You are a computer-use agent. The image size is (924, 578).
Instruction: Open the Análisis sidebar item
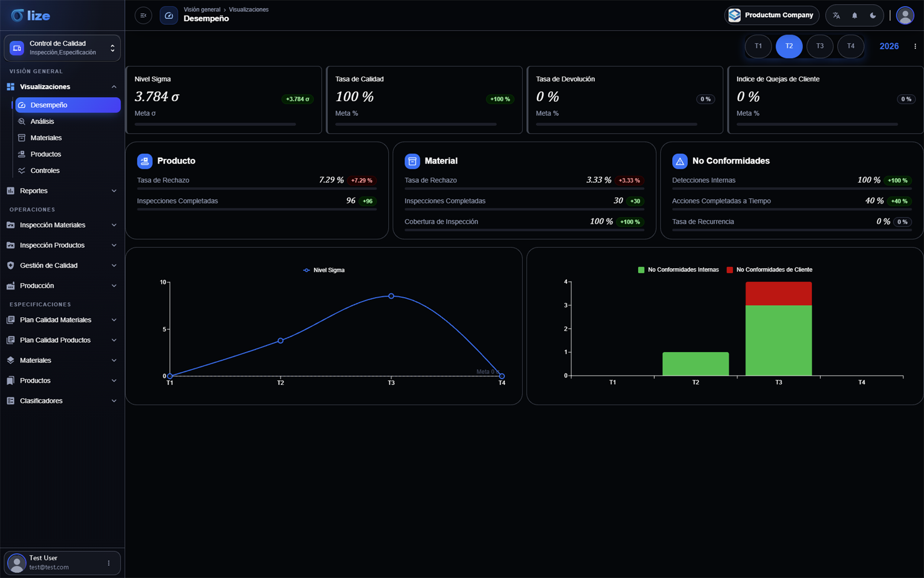point(68,121)
